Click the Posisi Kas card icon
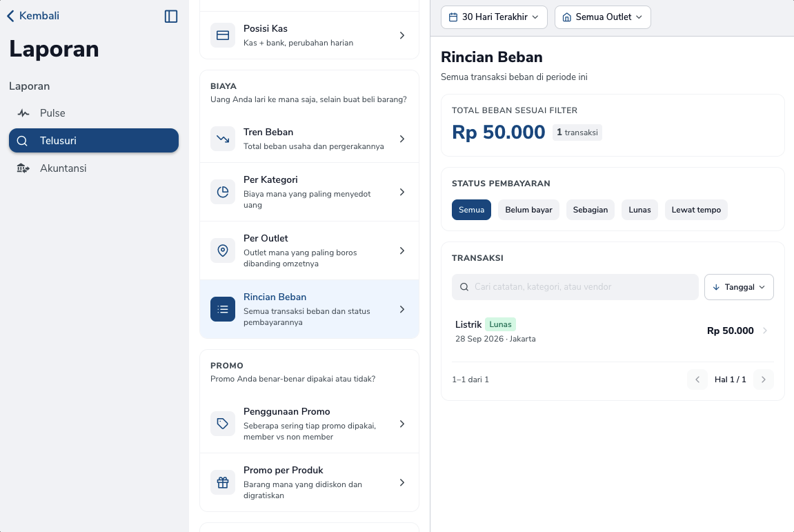Image resolution: width=794 pixels, height=532 pixels. [223, 35]
